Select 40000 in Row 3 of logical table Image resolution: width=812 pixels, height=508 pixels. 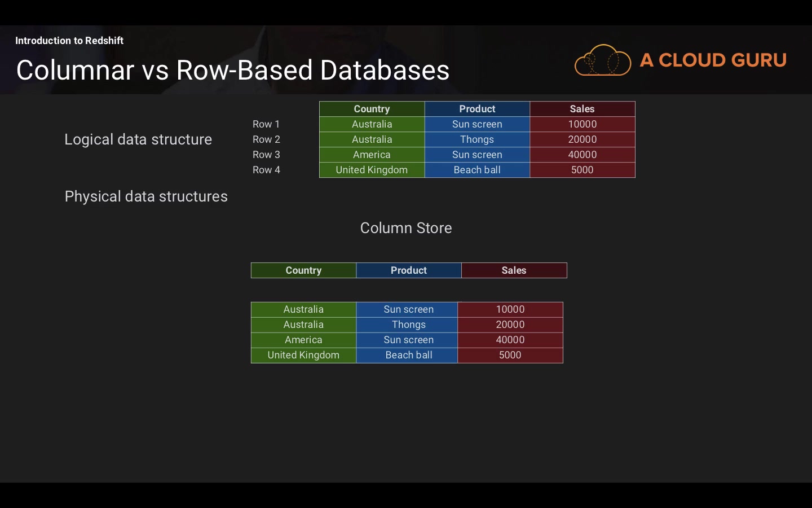[582, 155]
